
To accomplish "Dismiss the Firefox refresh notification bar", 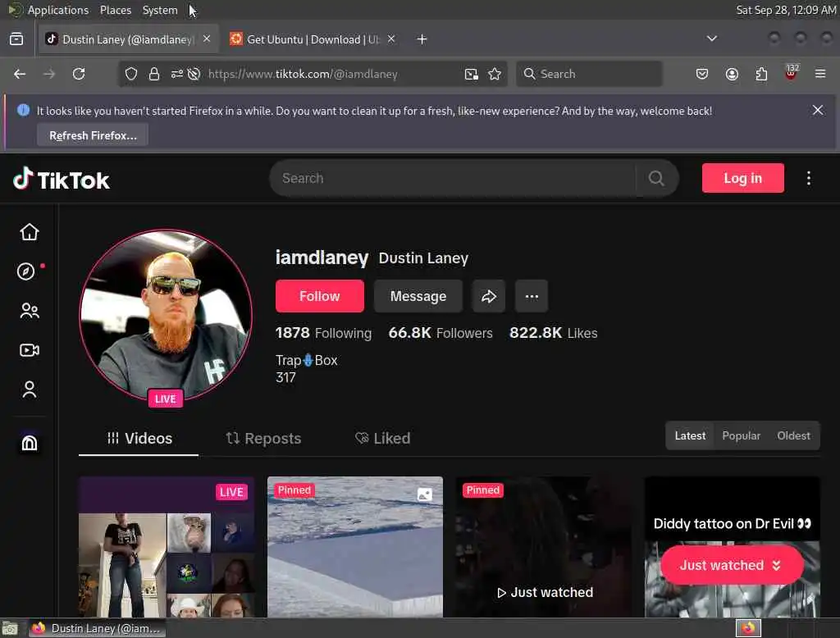I will 818,110.
